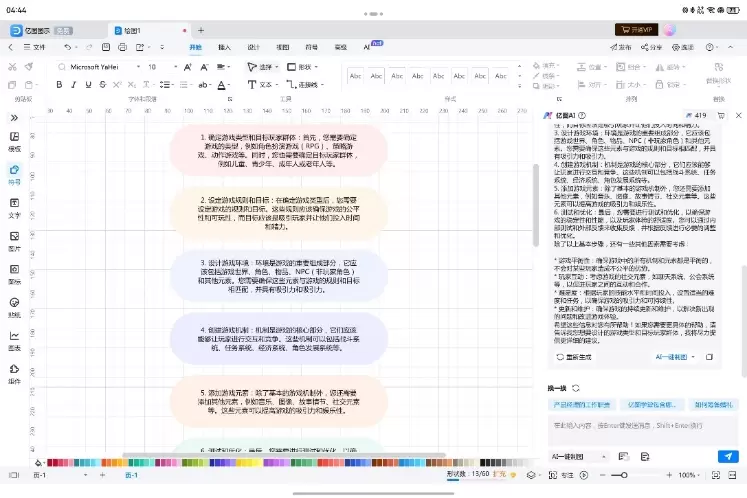Switch to the 设计 ribbon tab
This screenshot has height=498, width=747.
click(x=253, y=47)
